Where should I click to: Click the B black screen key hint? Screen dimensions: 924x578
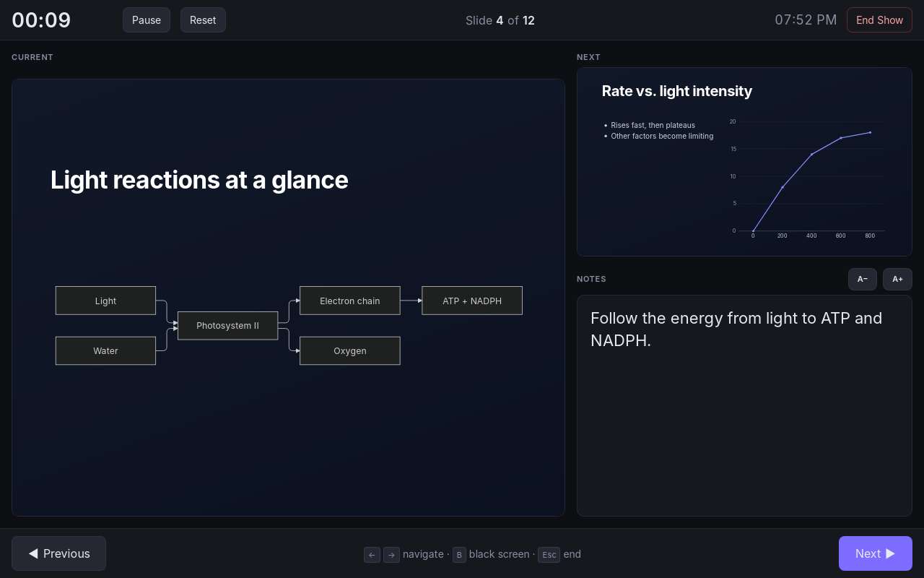coord(459,555)
